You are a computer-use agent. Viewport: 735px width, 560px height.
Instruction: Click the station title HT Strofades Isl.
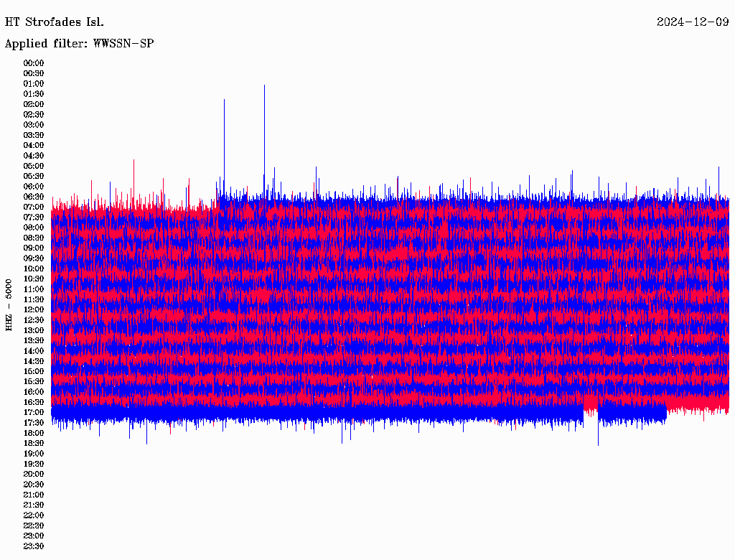[55, 22]
